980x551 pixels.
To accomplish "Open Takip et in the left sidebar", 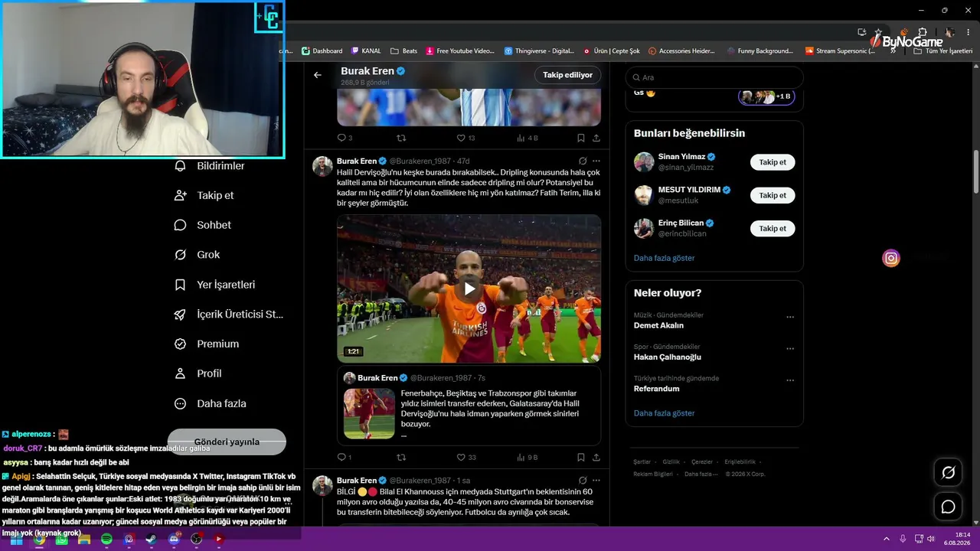I will pyautogui.click(x=204, y=195).
